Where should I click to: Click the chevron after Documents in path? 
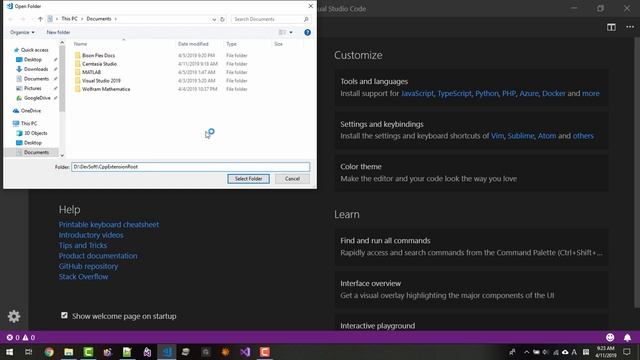[x=116, y=19]
